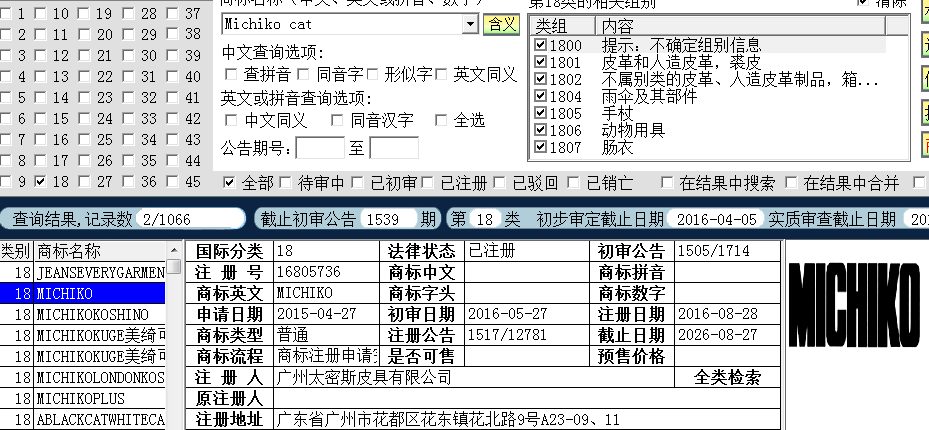Focus the Michiko cat search field
929x430 pixels.
point(343,24)
